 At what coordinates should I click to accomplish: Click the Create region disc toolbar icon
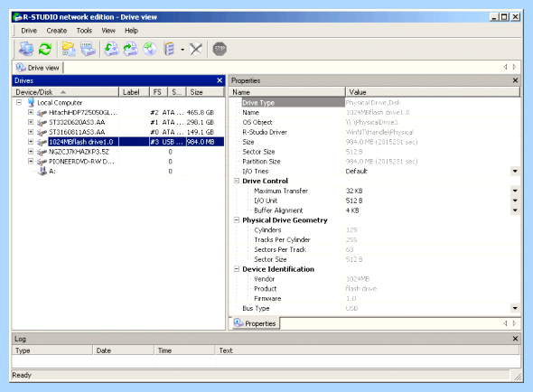[150, 49]
